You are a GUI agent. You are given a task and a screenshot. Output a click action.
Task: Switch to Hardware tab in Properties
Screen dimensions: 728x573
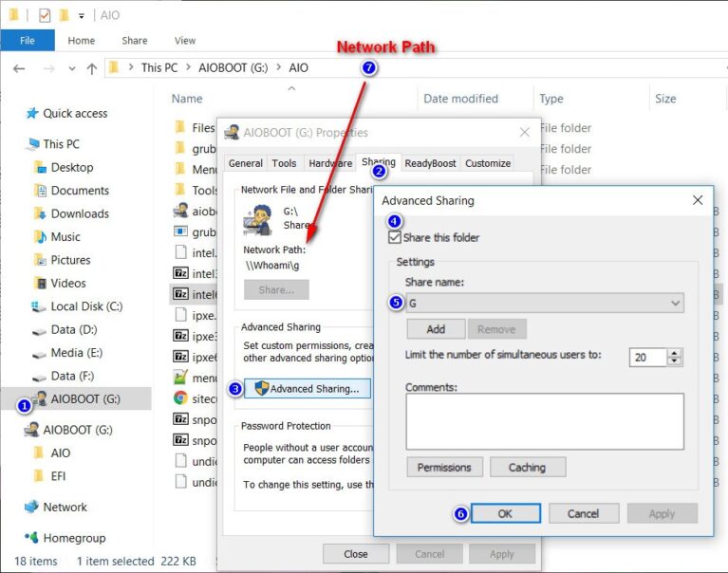(330, 163)
